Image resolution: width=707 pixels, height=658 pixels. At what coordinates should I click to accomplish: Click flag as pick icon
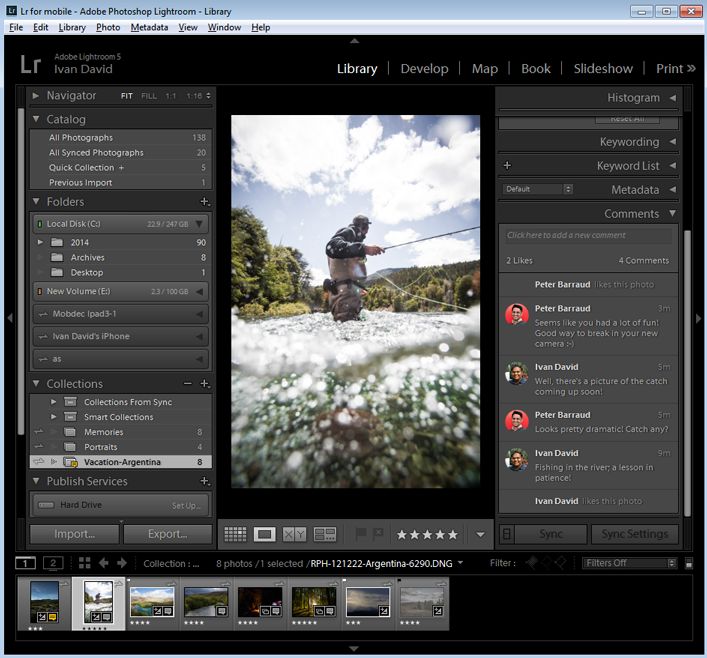point(361,534)
